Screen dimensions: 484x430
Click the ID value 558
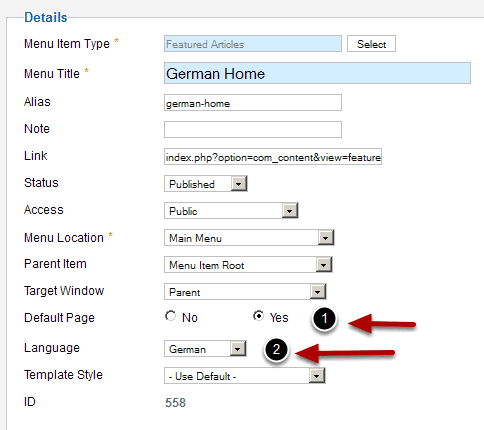[x=175, y=403]
